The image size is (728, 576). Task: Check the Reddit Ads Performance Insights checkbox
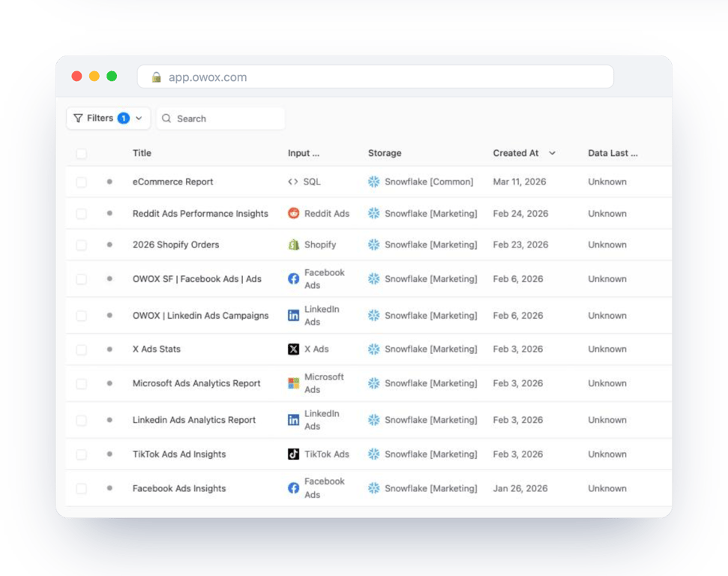pos(81,214)
